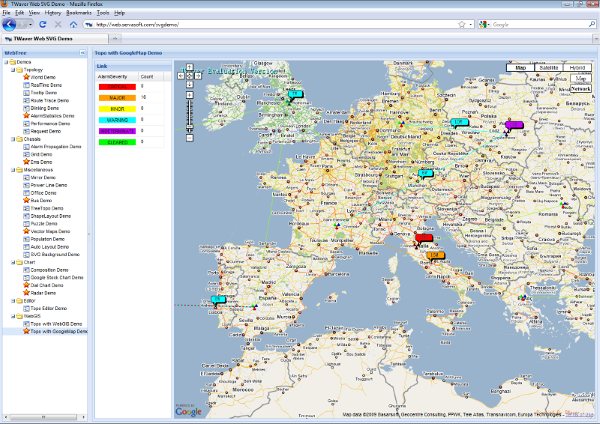Viewport: 600px width, 424px height.
Task: Open the Edit menu
Action: pos(19,13)
